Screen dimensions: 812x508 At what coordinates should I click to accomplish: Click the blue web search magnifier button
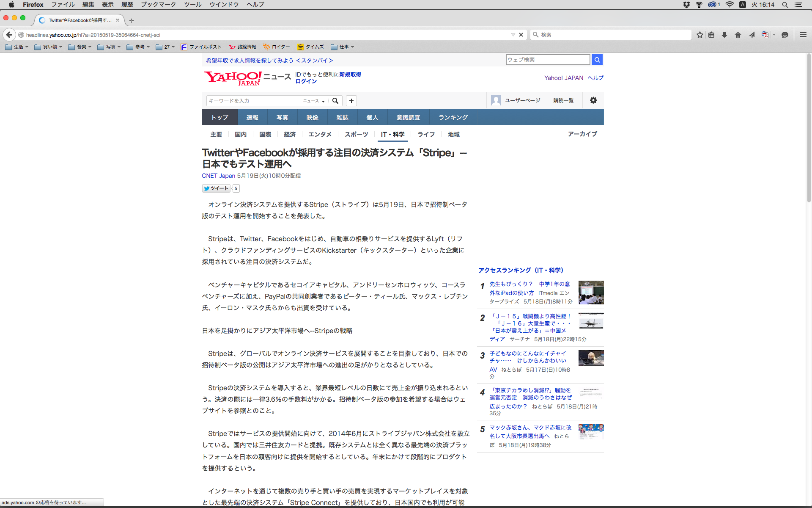coord(597,60)
